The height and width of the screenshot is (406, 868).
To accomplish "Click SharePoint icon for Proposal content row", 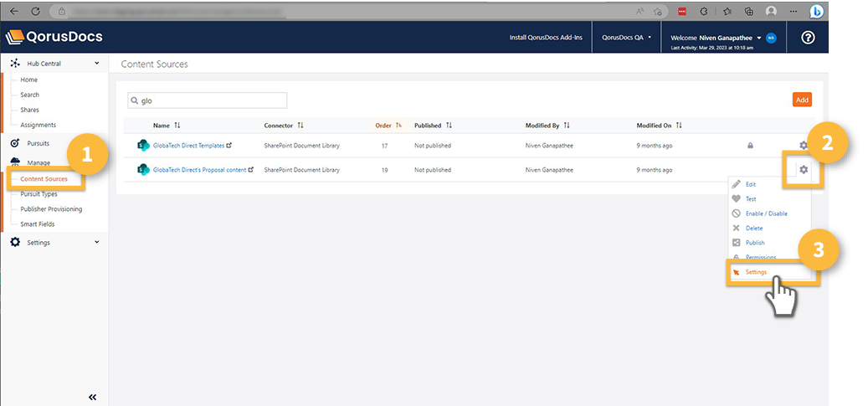I will [143, 170].
